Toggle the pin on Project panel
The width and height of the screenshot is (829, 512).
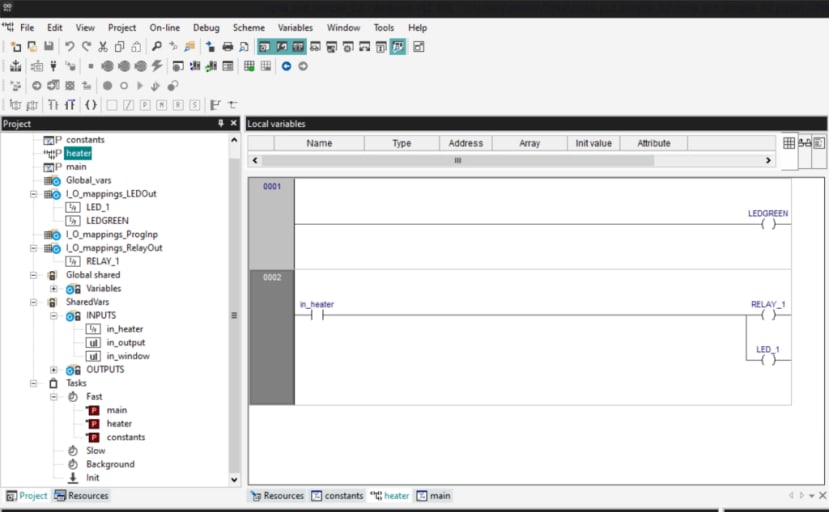coord(220,123)
